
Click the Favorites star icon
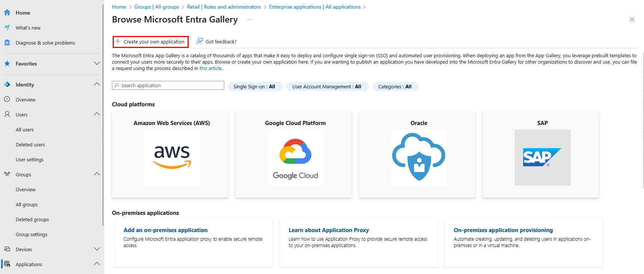pos(7,64)
